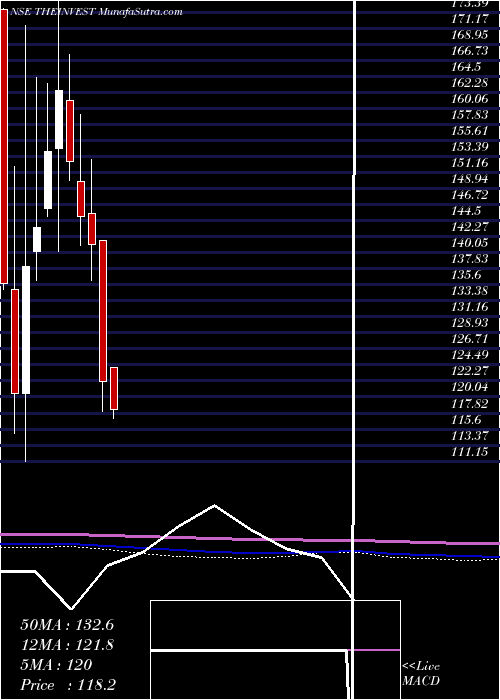Click the 155.61 price axis label

[469, 131]
